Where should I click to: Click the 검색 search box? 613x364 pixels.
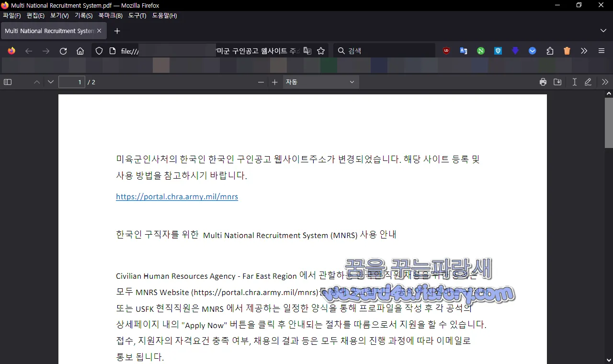click(384, 51)
